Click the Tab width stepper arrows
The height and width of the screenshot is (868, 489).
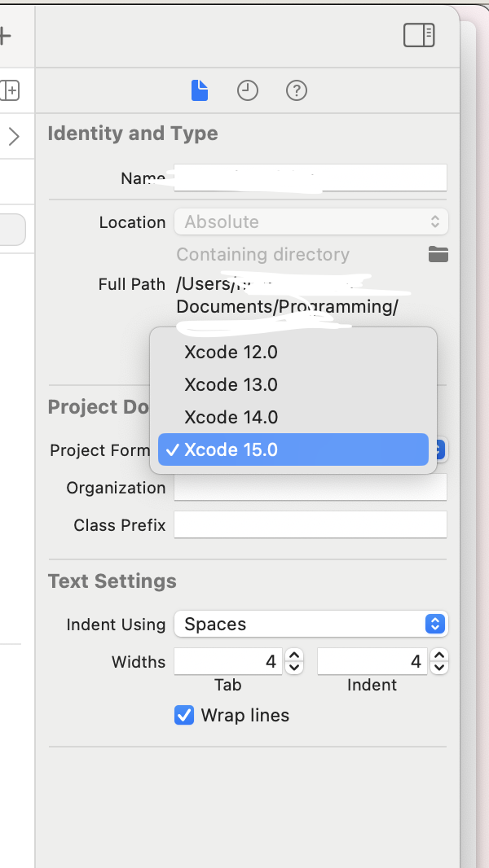point(295,662)
